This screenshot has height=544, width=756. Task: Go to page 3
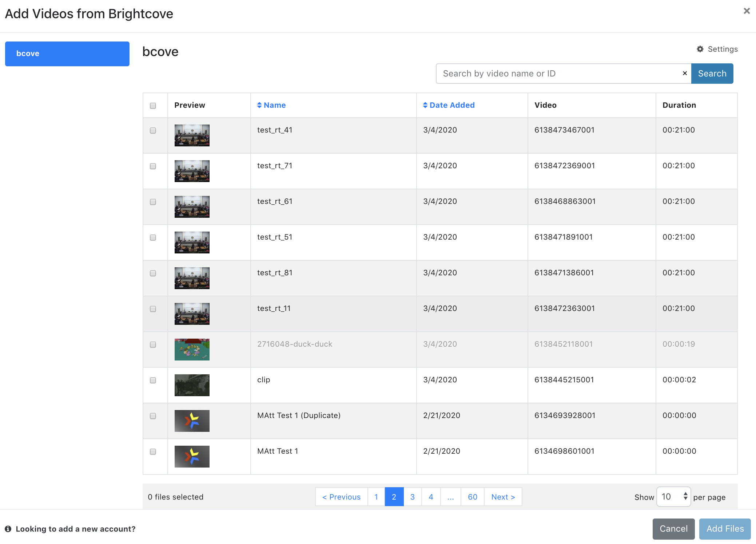[x=413, y=497]
